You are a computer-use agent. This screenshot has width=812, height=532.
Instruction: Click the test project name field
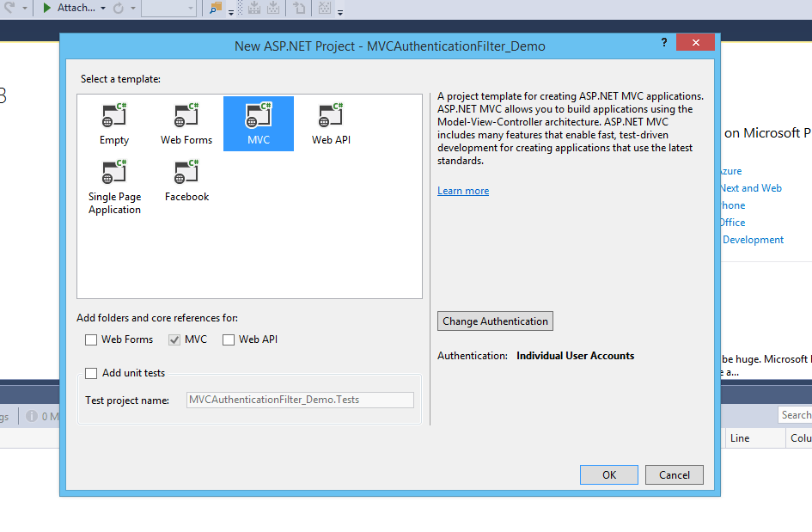coord(299,399)
